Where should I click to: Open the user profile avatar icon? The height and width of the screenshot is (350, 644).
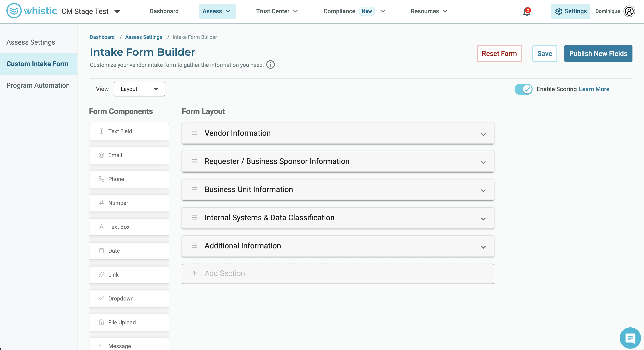[x=629, y=11]
